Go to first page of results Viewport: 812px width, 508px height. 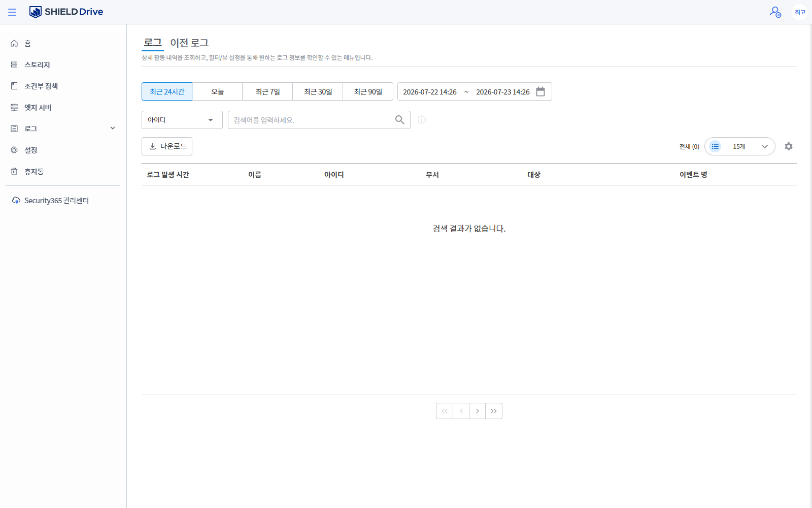(445, 411)
